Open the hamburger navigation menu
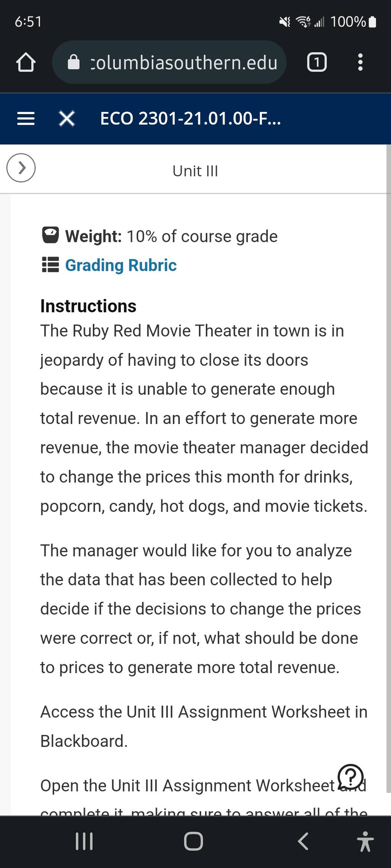This screenshot has height=868, width=391. (26, 119)
